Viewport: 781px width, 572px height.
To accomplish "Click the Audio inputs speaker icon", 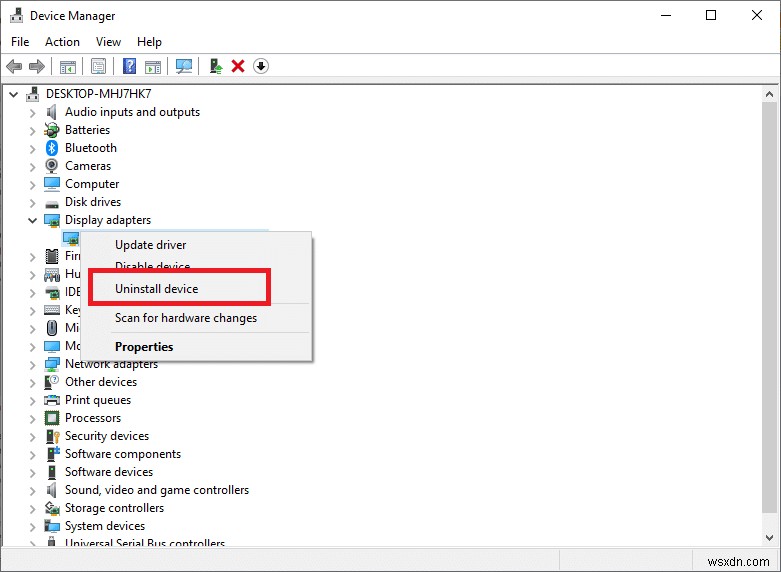I will click(x=52, y=112).
